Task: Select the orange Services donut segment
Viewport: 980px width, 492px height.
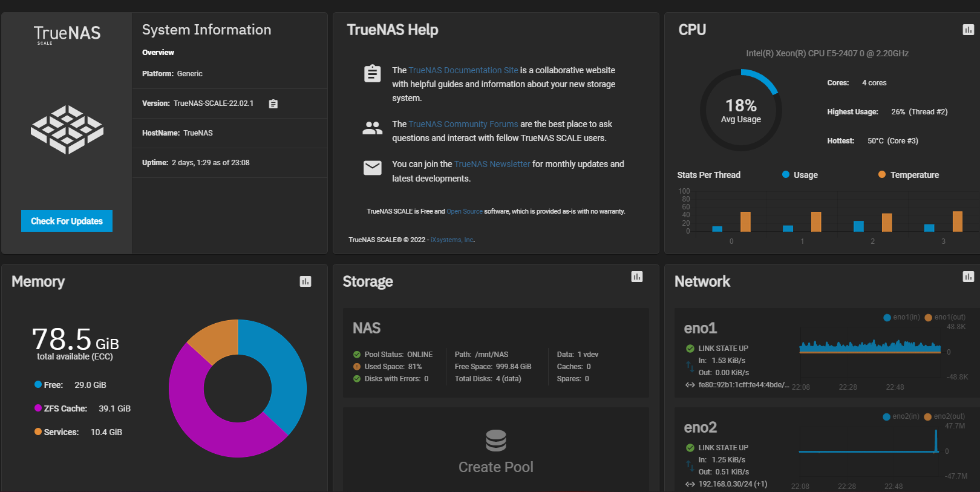Action: point(217,338)
